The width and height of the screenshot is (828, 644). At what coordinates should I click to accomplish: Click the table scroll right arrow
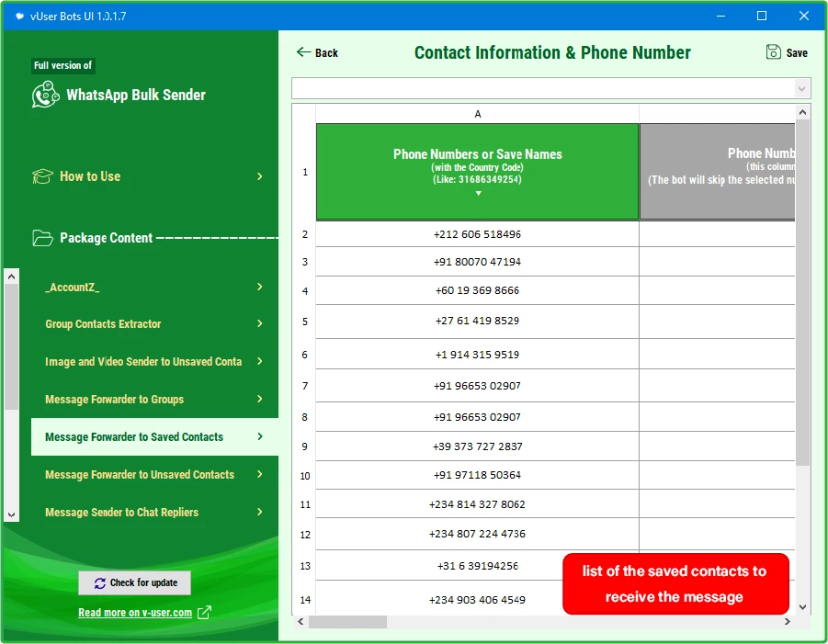pyautogui.click(x=788, y=622)
